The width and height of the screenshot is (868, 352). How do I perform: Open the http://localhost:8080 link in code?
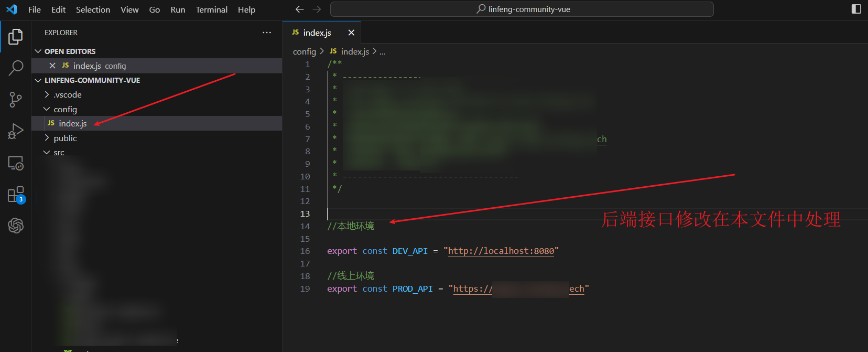(501, 251)
